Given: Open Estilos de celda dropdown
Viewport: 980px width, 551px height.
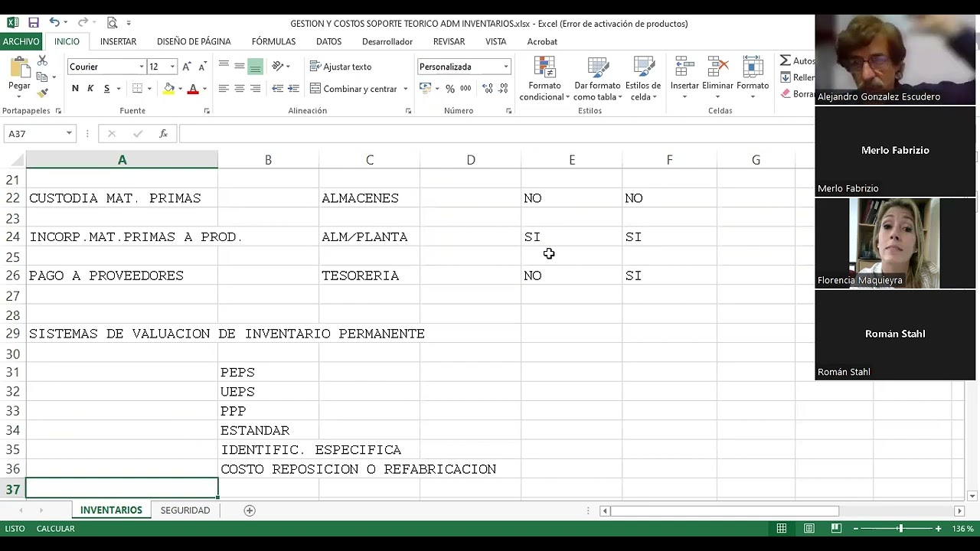Looking at the screenshot, I should tap(643, 79).
